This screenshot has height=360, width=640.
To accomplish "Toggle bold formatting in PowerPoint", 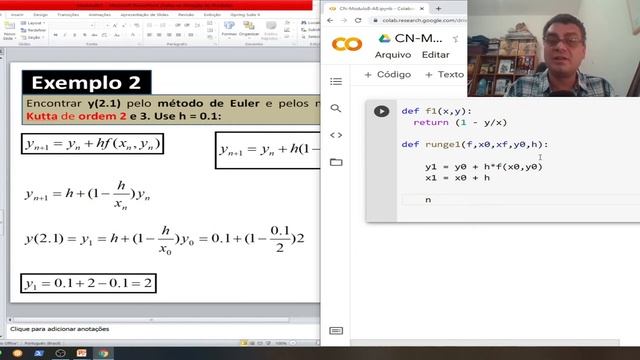I will (x=56, y=36).
